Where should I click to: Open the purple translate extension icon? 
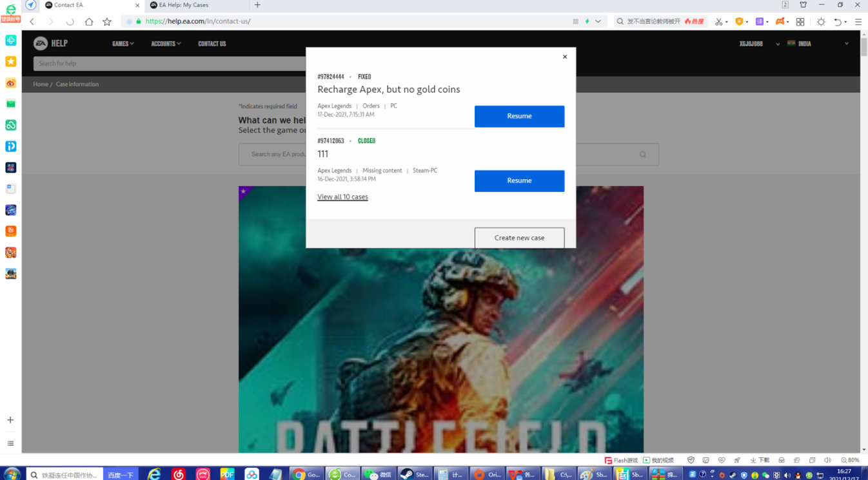[760, 21]
